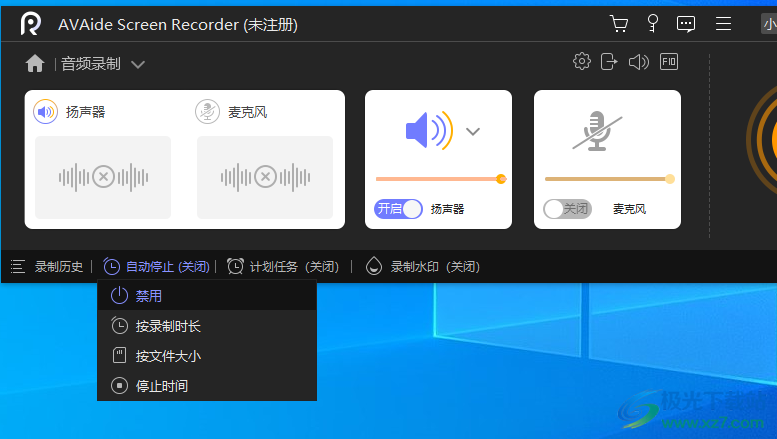The image size is (777, 439).
Task: Select 按文件大小 menu option
Action: 207,356
